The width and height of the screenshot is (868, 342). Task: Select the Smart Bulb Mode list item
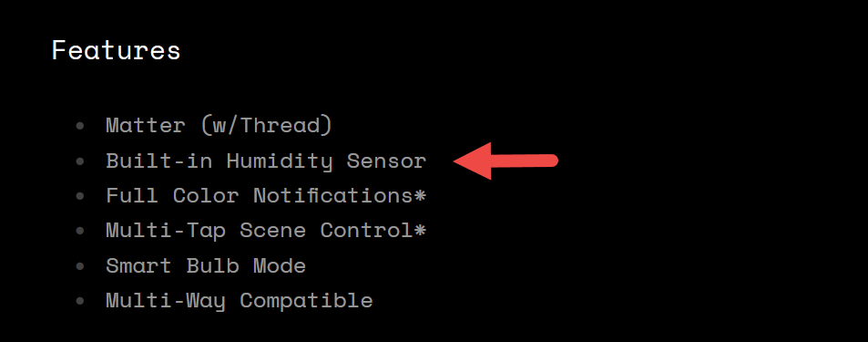pos(206,266)
